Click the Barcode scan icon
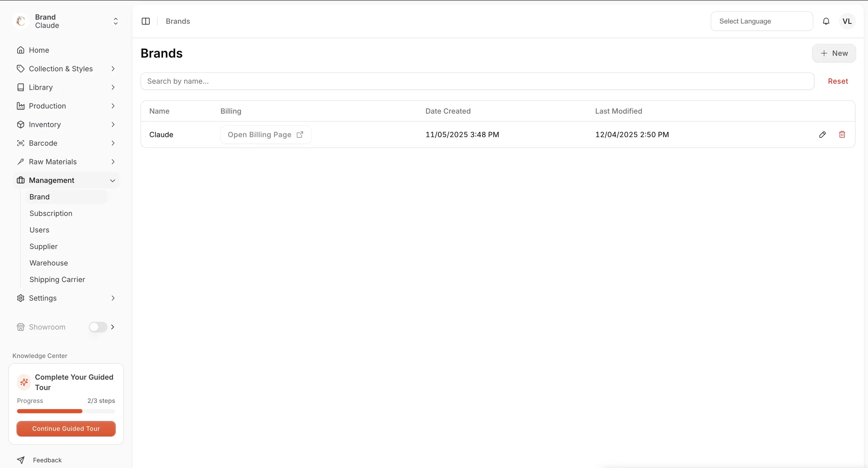The image size is (868, 468). 21,143
